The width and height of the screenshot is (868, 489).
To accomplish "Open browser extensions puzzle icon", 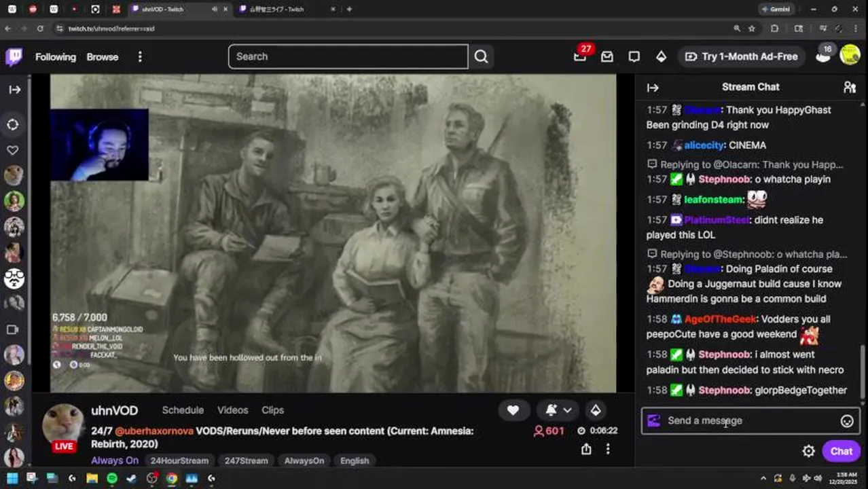I will [x=774, y=29].
